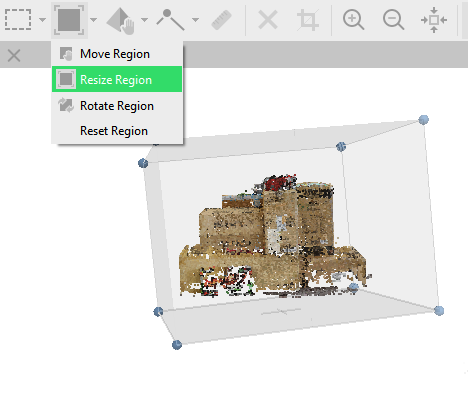
Task: Click the Crop Selection icon
Action: coord(308,20)
